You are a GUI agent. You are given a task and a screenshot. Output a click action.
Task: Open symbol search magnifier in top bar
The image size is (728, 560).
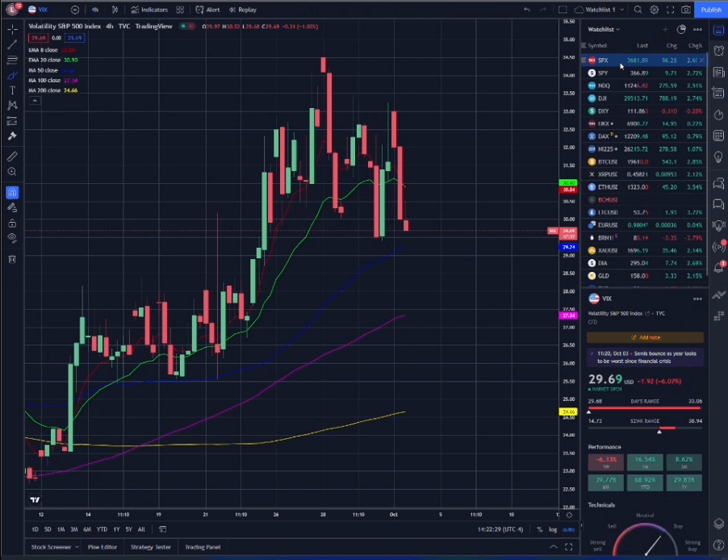point(638,10)
